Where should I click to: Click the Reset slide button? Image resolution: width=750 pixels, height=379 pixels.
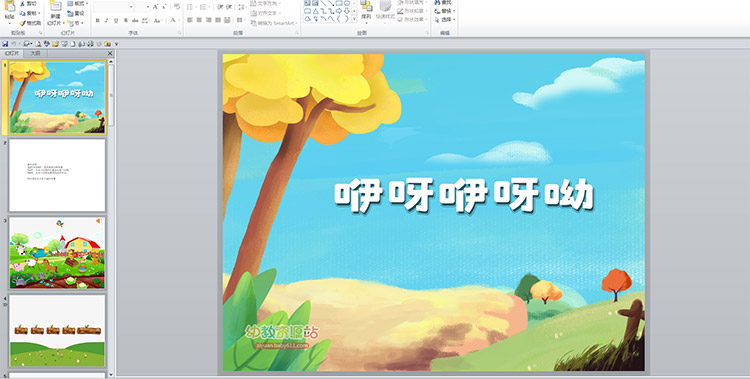click(77, 13)
